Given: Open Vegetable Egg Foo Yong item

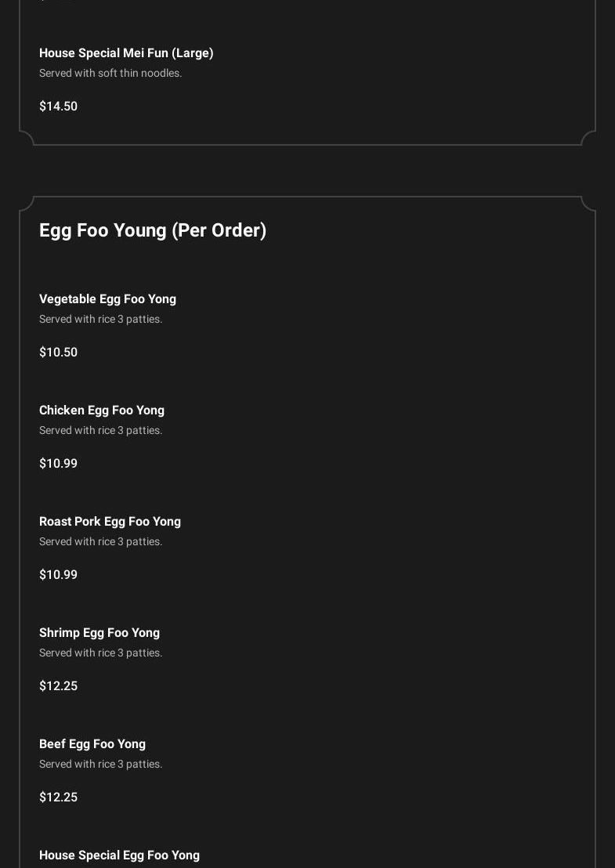Looking at the screenshot, I should point(107,299).
